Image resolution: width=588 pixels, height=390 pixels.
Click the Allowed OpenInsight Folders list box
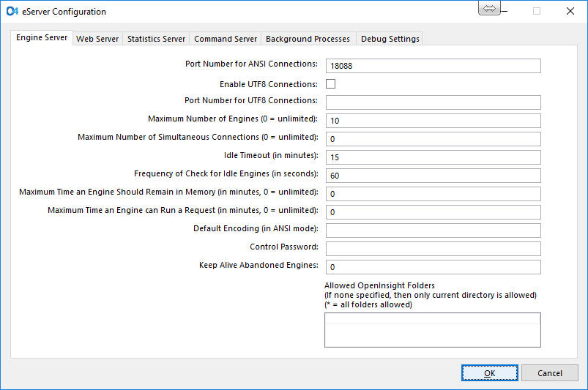coord(432,330)
